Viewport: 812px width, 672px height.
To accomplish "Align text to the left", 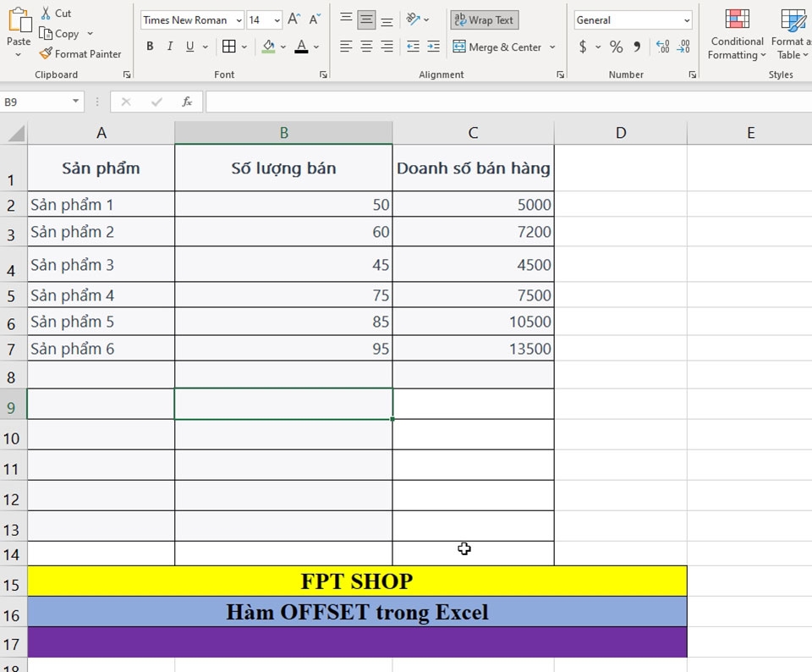I will tap(345, 47).
